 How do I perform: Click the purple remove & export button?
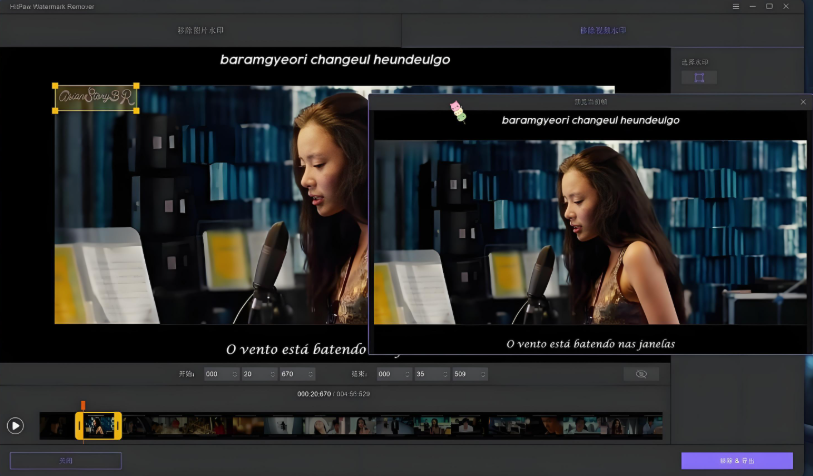pyautogui.click(x=736, y=461)
